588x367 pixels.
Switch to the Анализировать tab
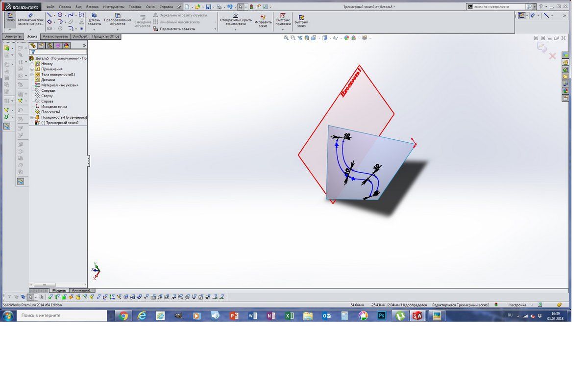click(x=55, y=36)
